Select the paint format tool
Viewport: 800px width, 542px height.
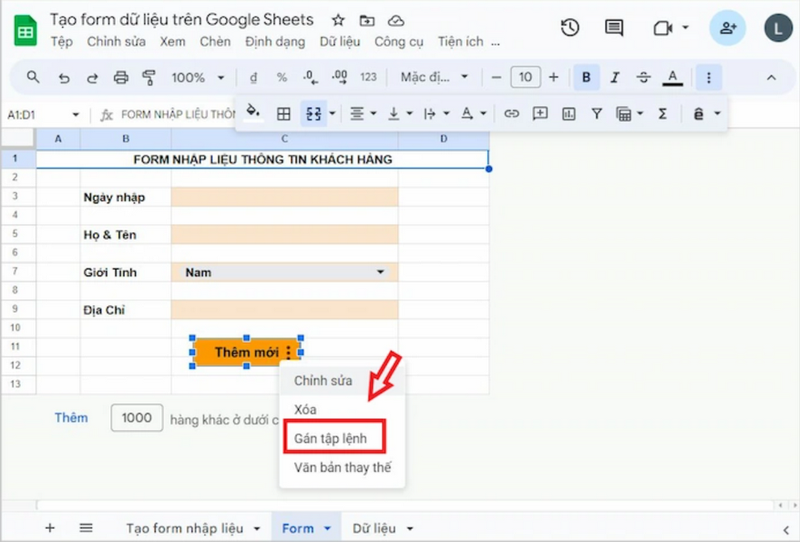[x=150, y=77]
